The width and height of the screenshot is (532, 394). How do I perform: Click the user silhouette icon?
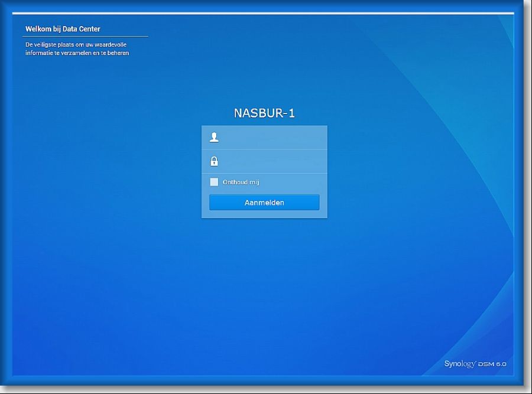point(214,138)
